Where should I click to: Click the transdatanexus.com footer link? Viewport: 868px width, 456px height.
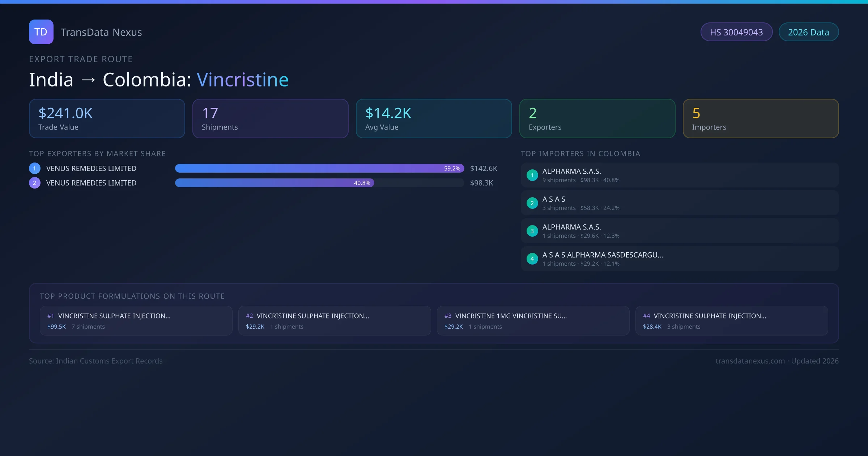750,361
